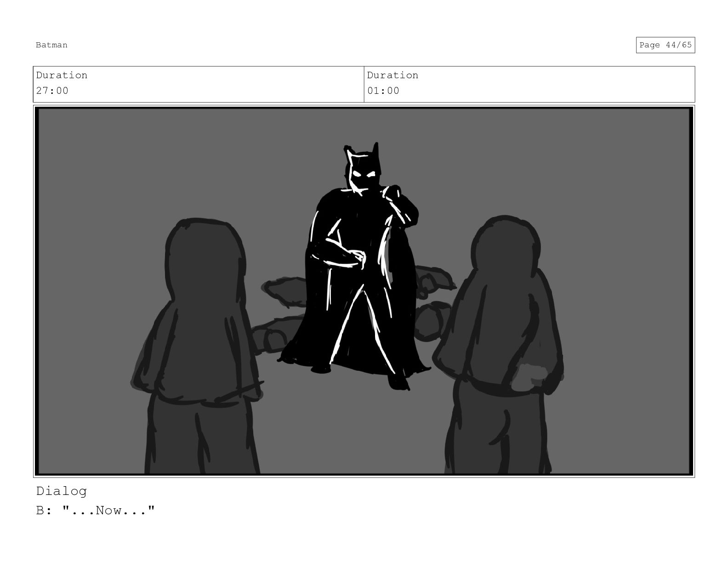The image size is (728, 563).
Task: Click the 'Duration' label above 27:00
Action: tap(62, 75)
